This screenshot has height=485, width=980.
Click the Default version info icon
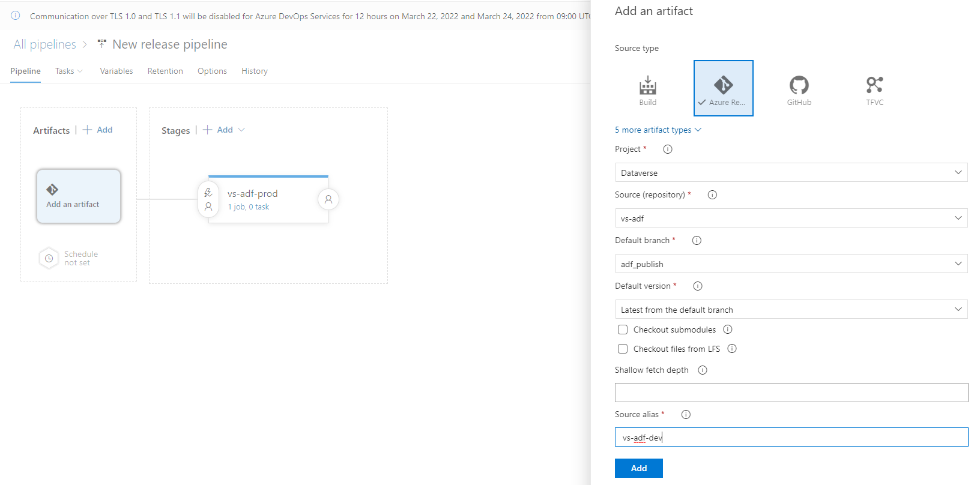tap(698, 286)
